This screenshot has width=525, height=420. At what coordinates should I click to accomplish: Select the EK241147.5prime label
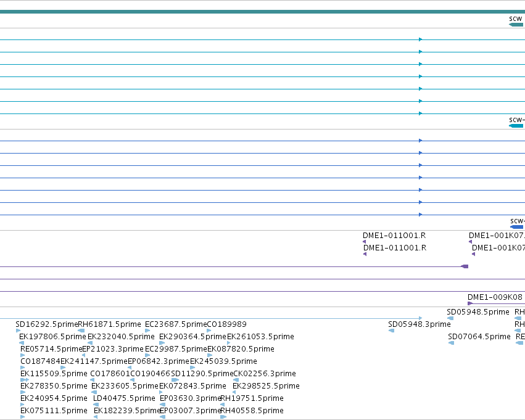point(94,361)
